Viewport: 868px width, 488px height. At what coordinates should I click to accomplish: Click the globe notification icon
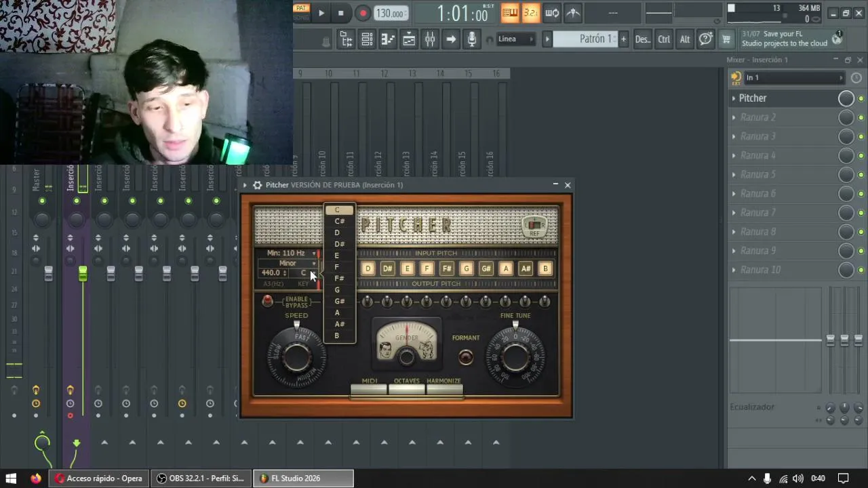click(837, 39)
